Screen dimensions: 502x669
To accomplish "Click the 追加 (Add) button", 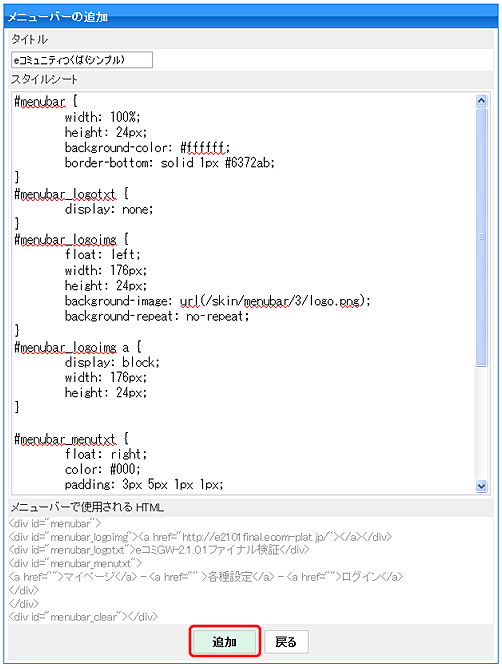I will [x=224, y=641].
